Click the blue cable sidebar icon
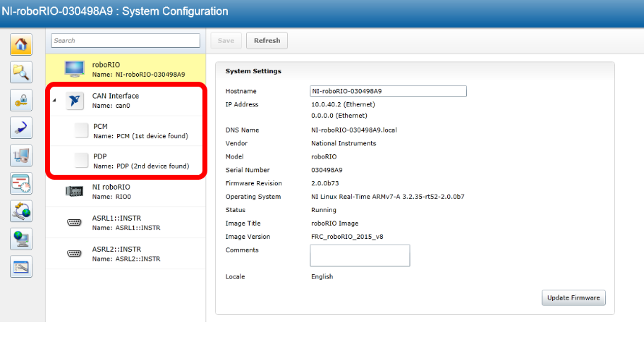The height and width of the screenshot is (351, 644). [21, 128]
